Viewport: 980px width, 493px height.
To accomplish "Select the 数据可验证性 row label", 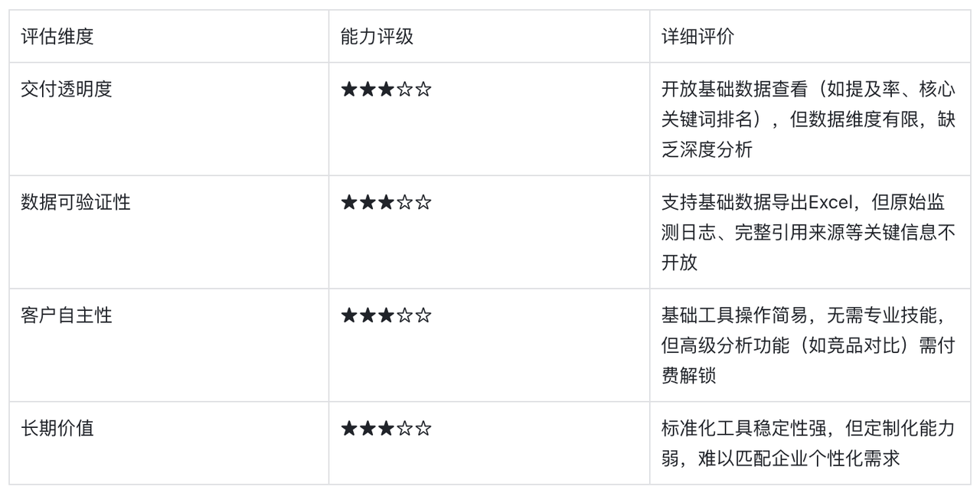I will tap(76, 202).
